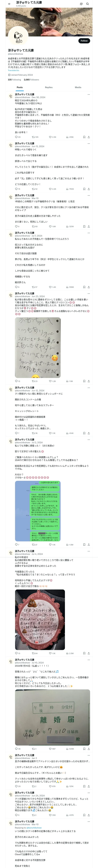Reply to the Jun 12, 2024 post
This screenshot has width=98, height=868.
(x=16, y=433)
